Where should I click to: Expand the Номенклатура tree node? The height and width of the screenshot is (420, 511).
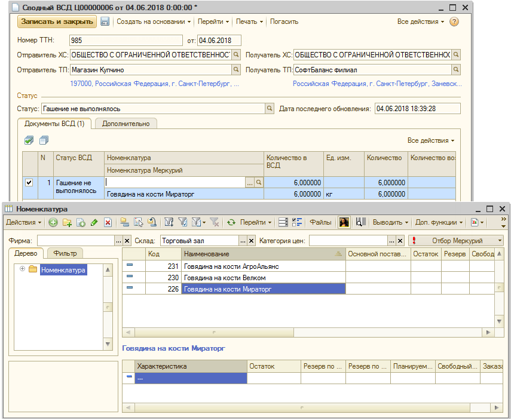[x=22, y=269]
